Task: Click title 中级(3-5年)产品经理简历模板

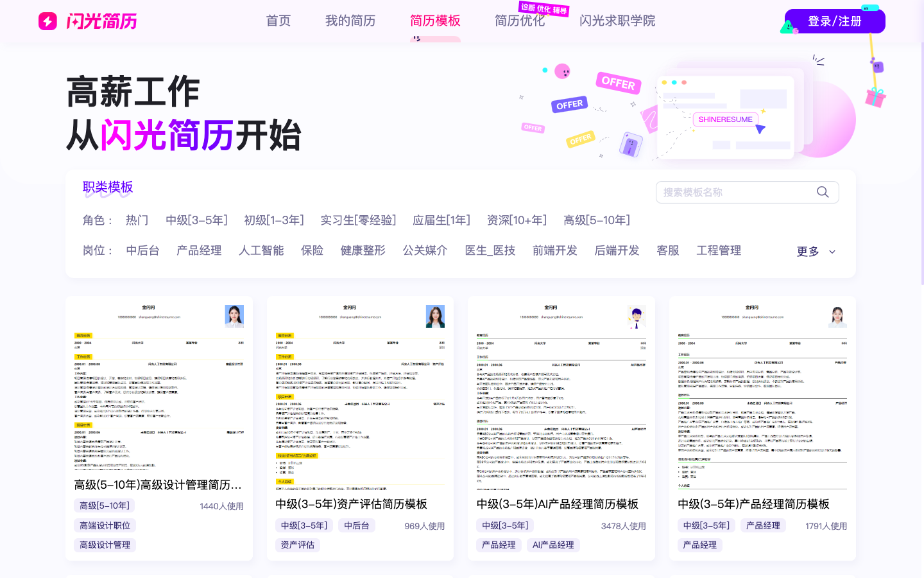Action: click(754, 504)
